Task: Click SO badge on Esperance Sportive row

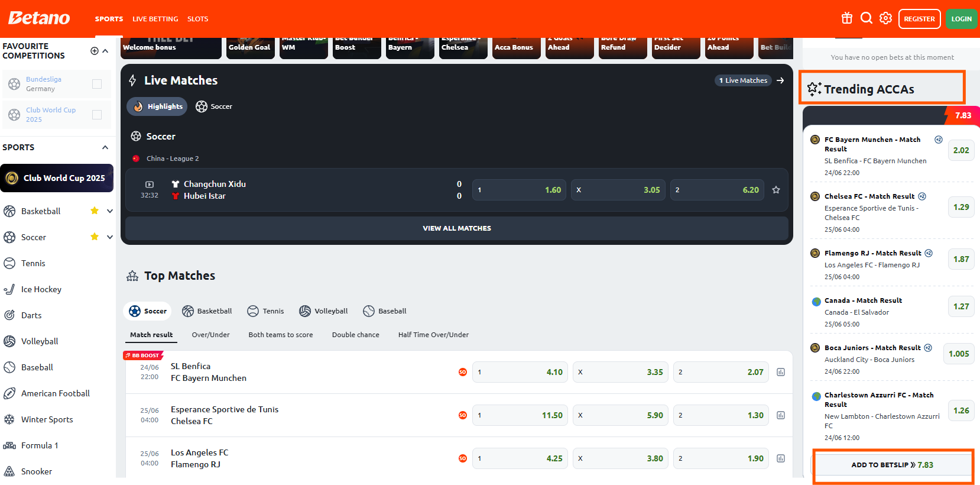Action: pyautogui.click(x=463, y=415)
